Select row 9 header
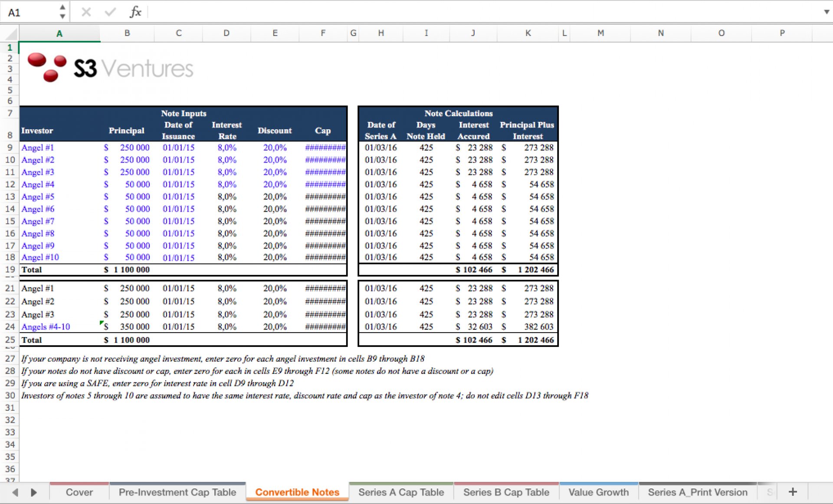 pyautogui.click(x=10, y=147)
